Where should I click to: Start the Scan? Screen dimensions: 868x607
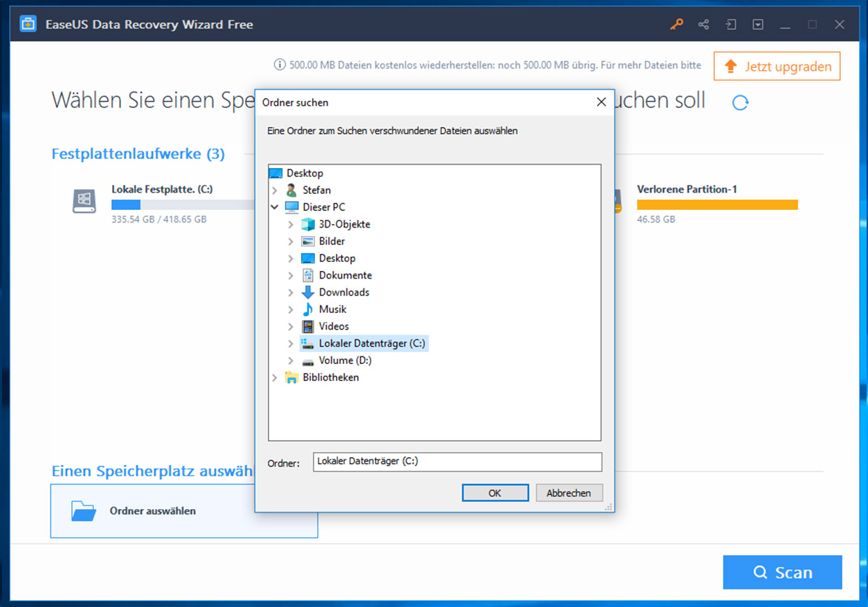pyautogui.click(x=783, y=573)
